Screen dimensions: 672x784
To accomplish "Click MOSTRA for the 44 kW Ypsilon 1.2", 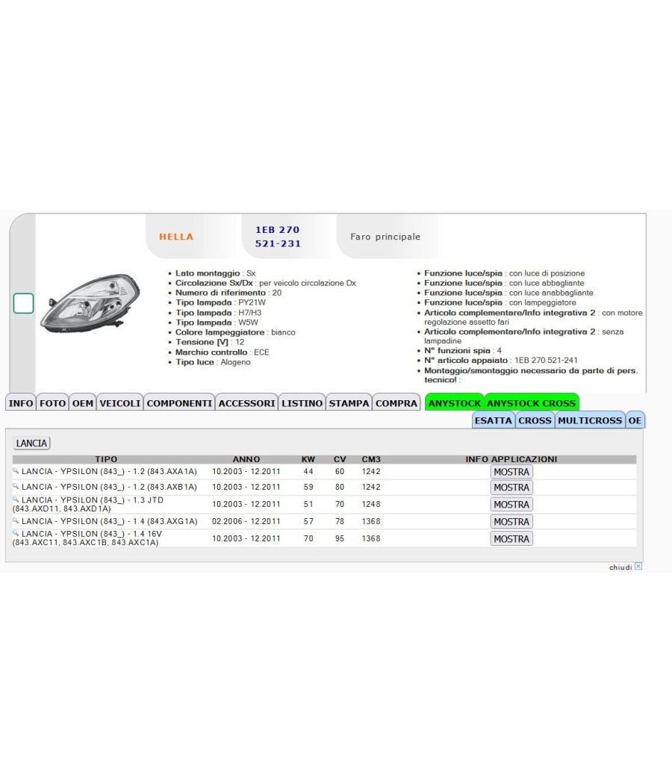I will coord(511,471).
